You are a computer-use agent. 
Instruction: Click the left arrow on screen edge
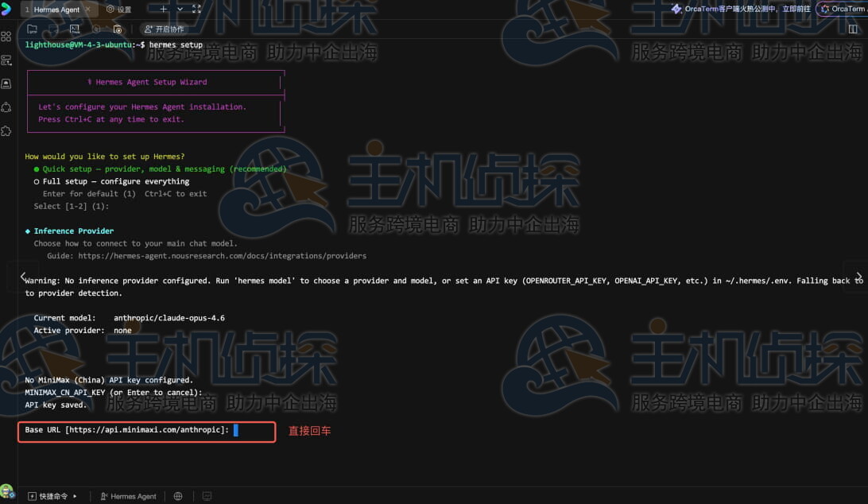click(x=24, y=275)
